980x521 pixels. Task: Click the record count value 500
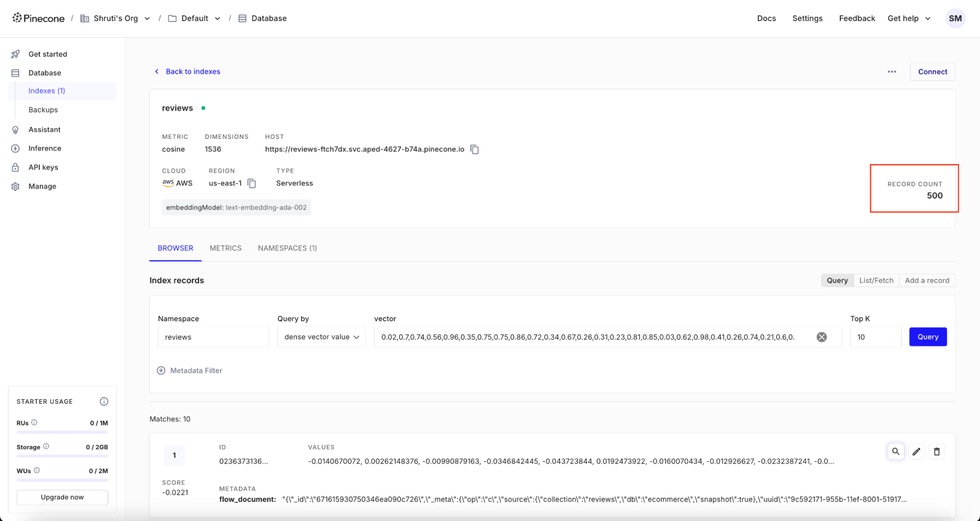click(934, 196)
